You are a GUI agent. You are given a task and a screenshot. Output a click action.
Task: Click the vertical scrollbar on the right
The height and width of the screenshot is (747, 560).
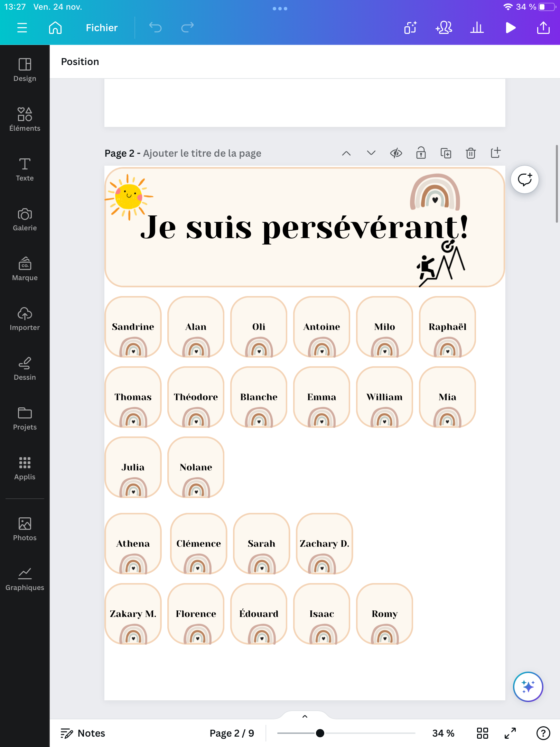[557, 184]
